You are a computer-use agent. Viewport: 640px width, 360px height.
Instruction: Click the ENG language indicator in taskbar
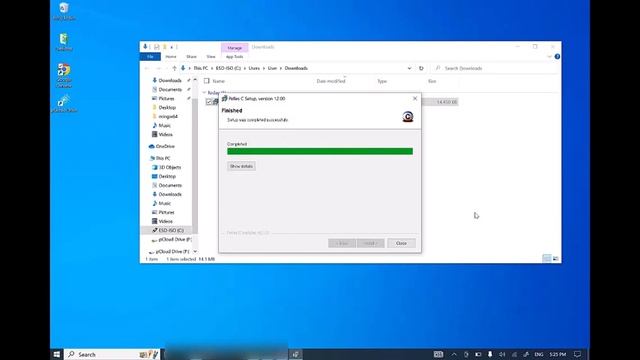[x=539, y=354]
